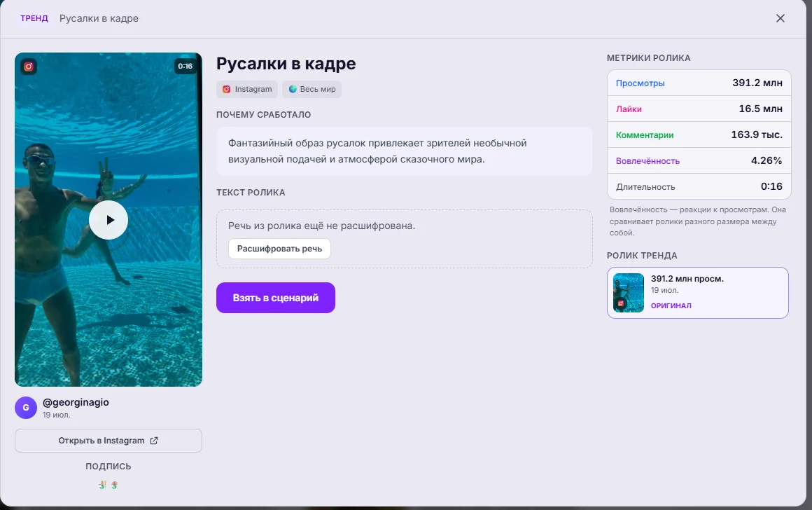Close the trend dialog
The width and height of the screenshot is (812, 510).
coord(780,18)
